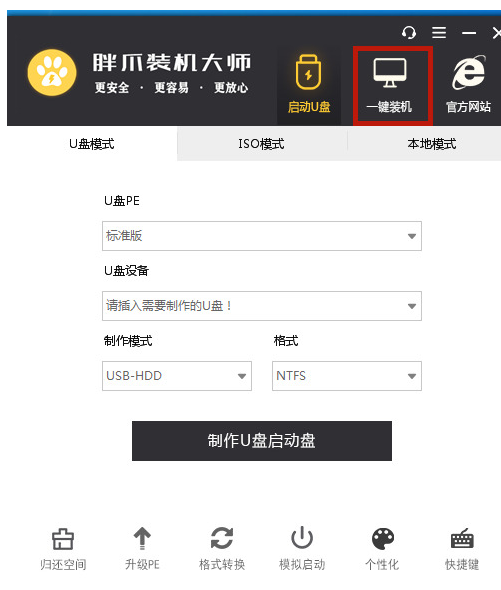Open the 格式 NTFS dropdown
This screenshot has width=501, height=590.
tap(347, 376)
